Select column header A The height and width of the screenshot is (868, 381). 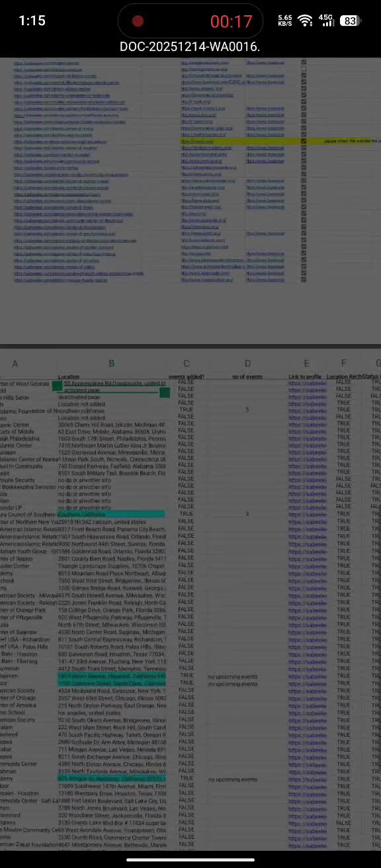point(15,363)
